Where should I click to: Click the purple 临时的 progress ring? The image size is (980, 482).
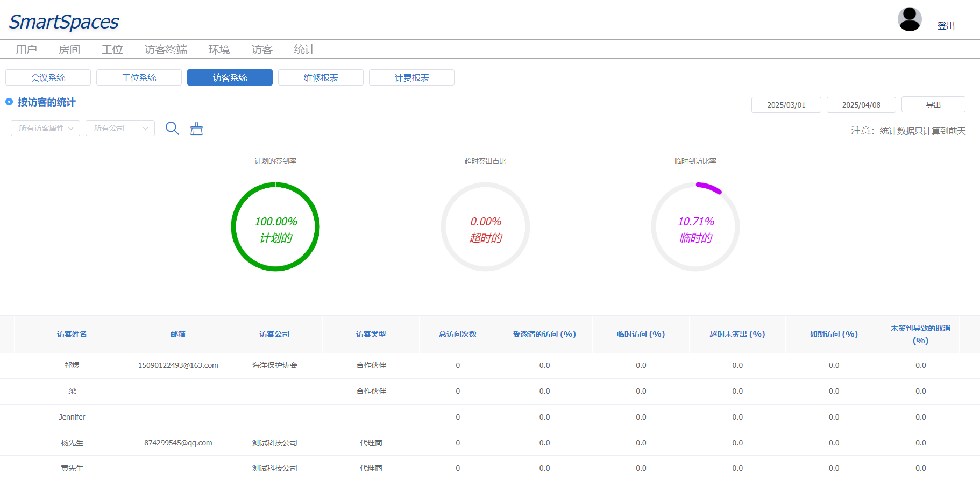[x=695, y=227]
